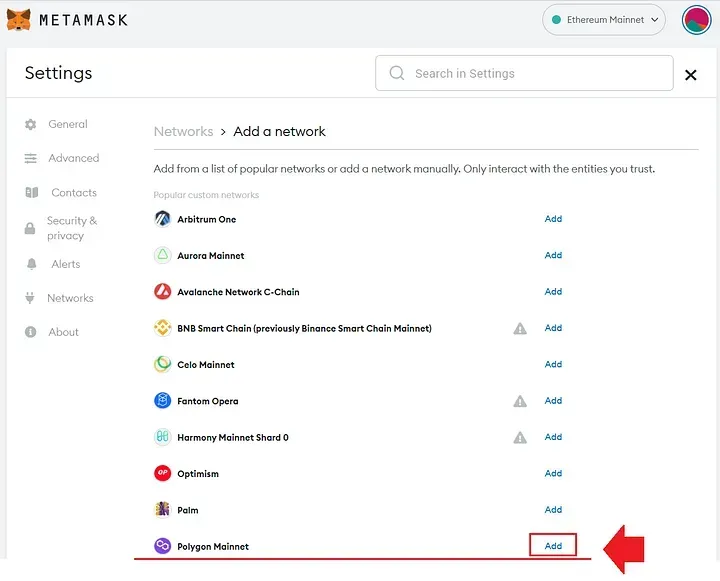Click the Arbitrum One network icon

pyautogui.click(x=162, y=219)
